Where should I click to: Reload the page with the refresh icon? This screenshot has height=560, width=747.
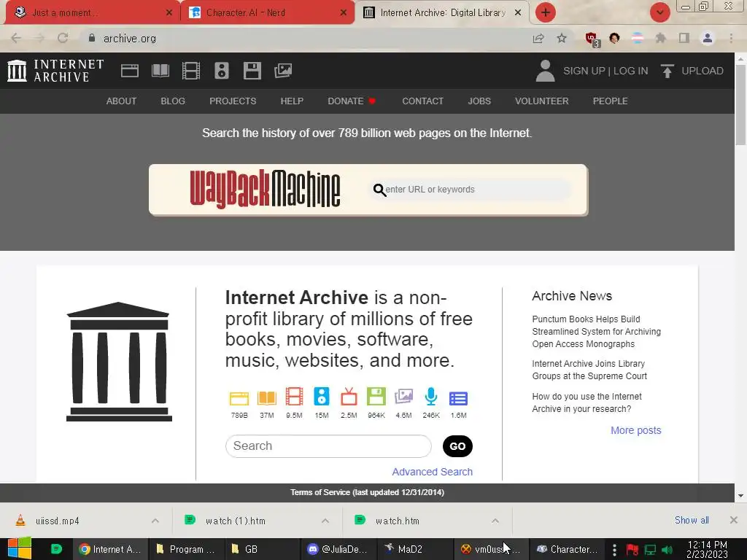[63, 38]
